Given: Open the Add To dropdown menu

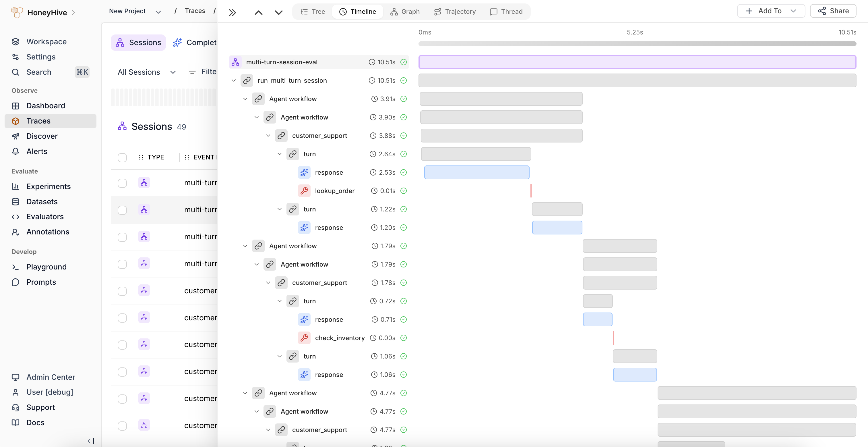Looking at the screenshot, I should click(x=771, y=11).
